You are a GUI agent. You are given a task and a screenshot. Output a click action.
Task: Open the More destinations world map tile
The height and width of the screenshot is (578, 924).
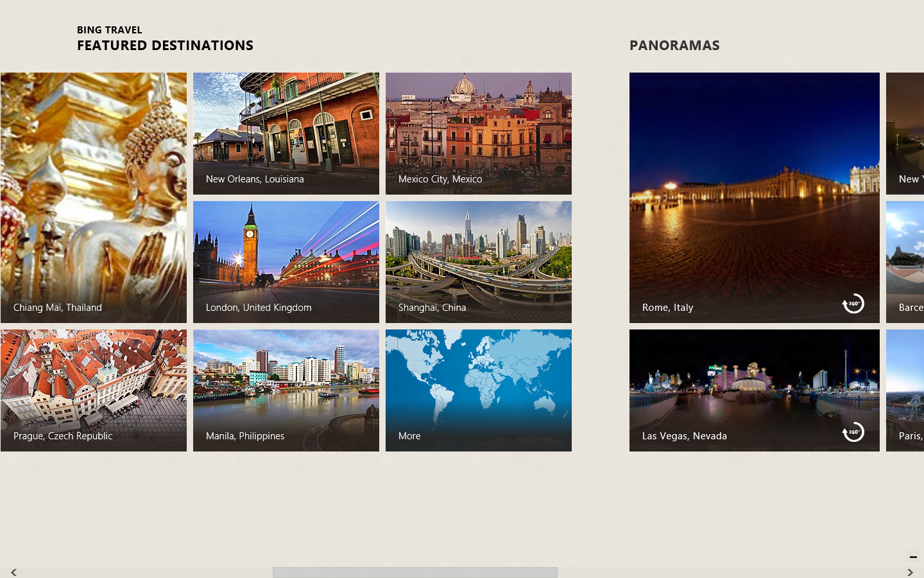[x=479, y=390]
